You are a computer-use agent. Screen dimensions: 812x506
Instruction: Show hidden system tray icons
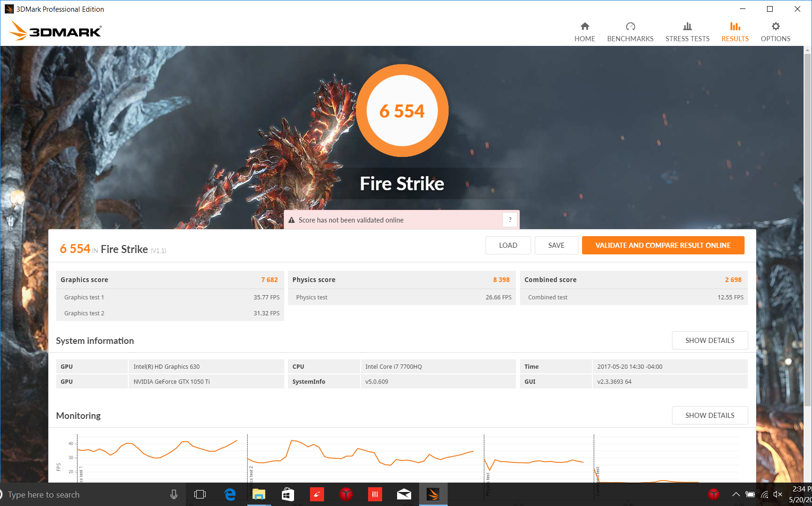(x=736, y=494)
